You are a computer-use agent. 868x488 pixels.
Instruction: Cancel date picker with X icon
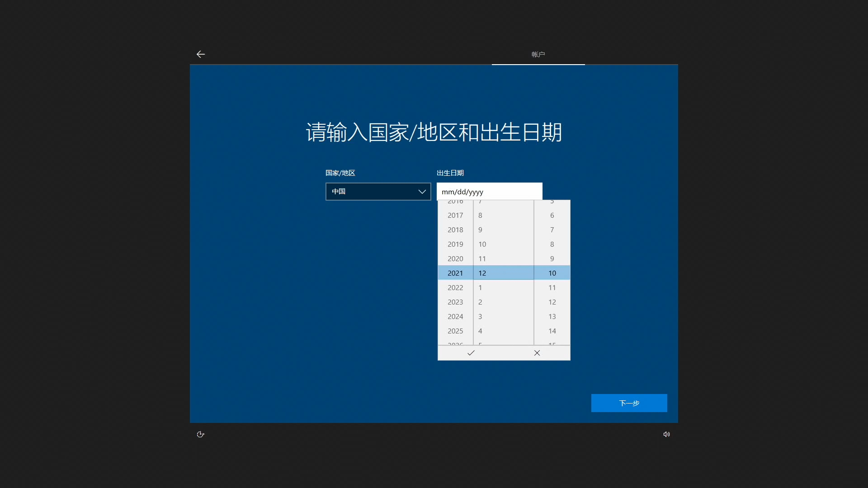[537, 353]
